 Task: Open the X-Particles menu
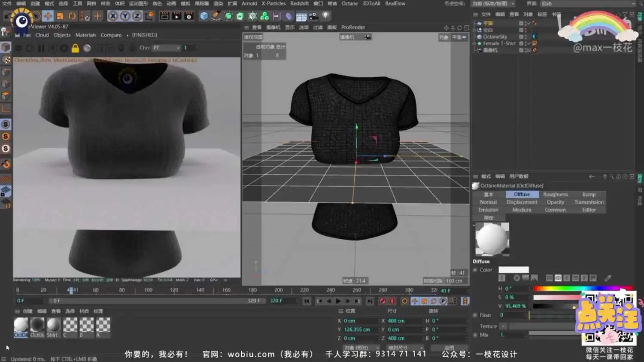[273, 3]
